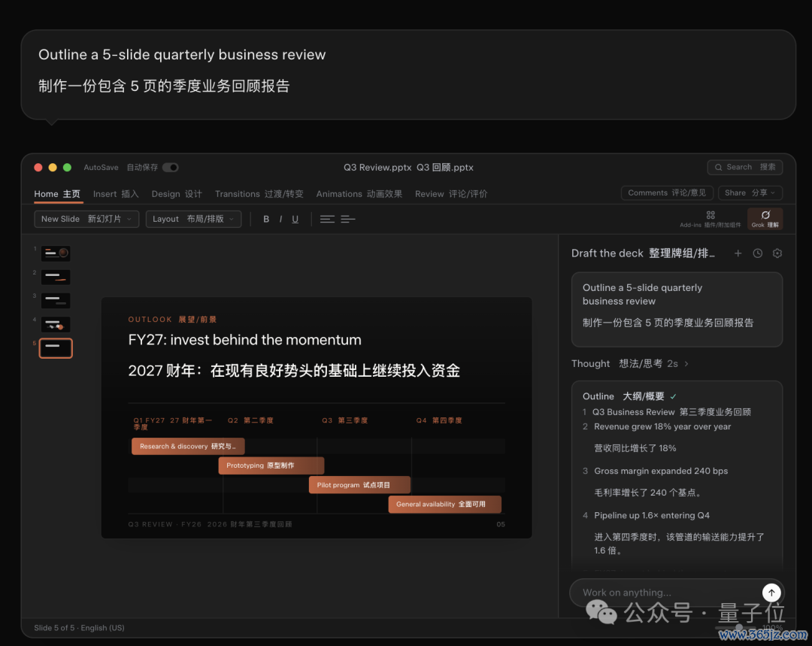Open the Transitions tab
This screenshot has width=812, height=646.
click(259, 194)
